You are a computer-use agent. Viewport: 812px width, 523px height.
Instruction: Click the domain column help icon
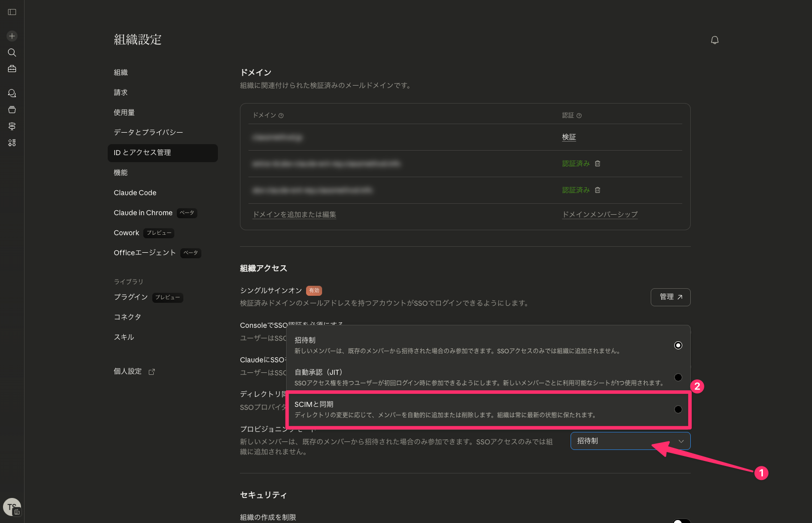coord(281,116)
